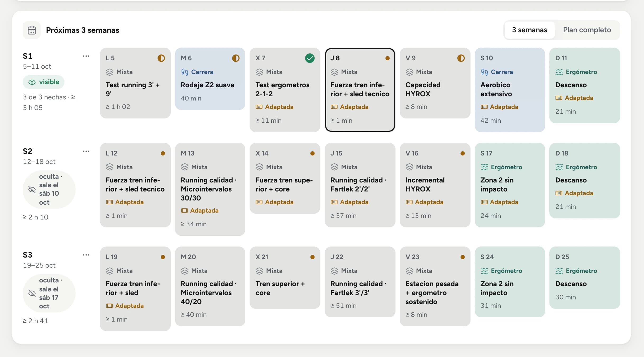Click the pending dot on X 14 card
644x357 pixels.
312,153
